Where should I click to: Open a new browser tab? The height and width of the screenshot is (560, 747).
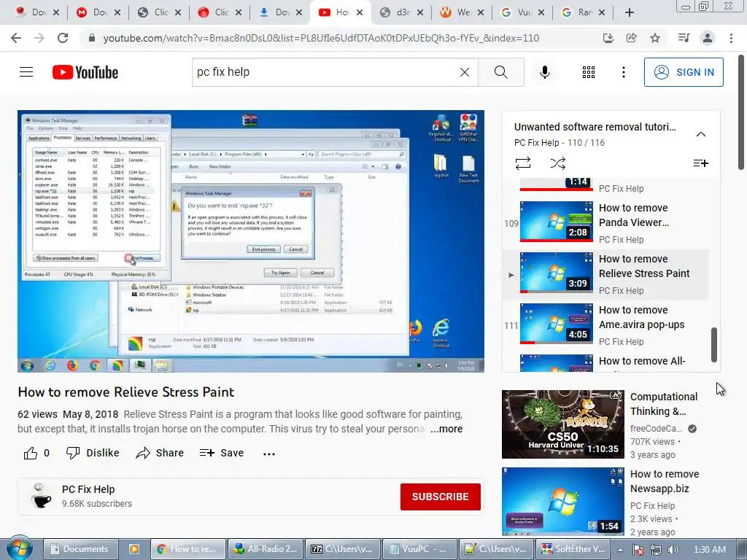(630, 12)
